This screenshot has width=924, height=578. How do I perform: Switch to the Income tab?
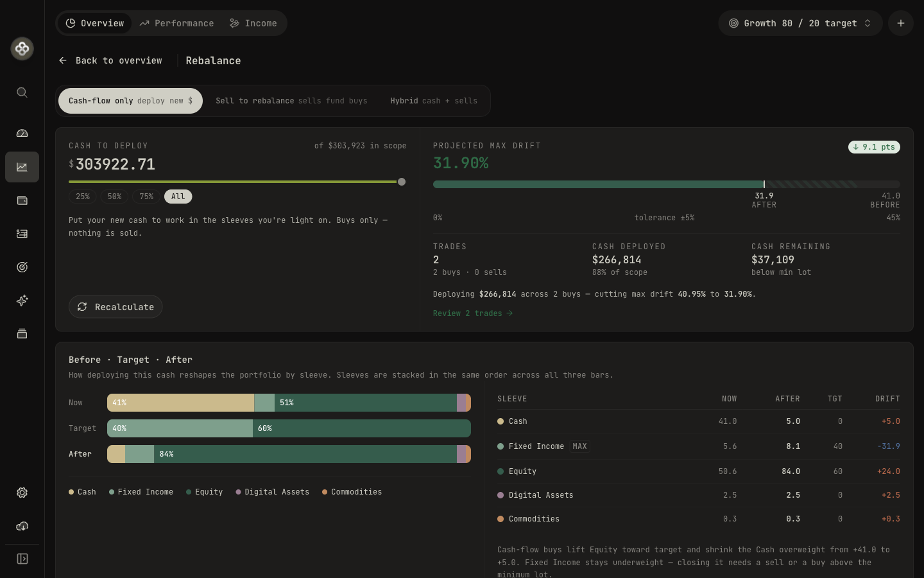click(x=253, y=23)
